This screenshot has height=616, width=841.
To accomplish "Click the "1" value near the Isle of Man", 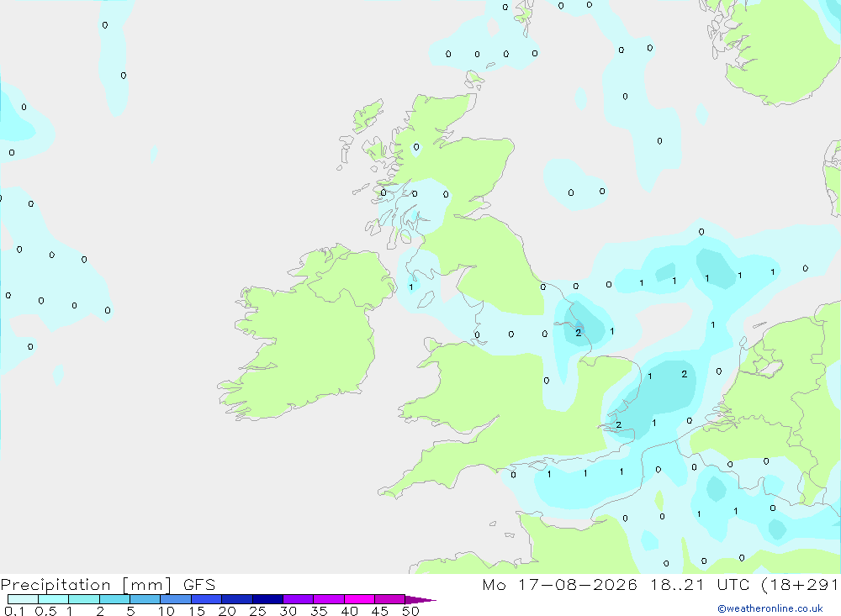I will coord(411,287).
